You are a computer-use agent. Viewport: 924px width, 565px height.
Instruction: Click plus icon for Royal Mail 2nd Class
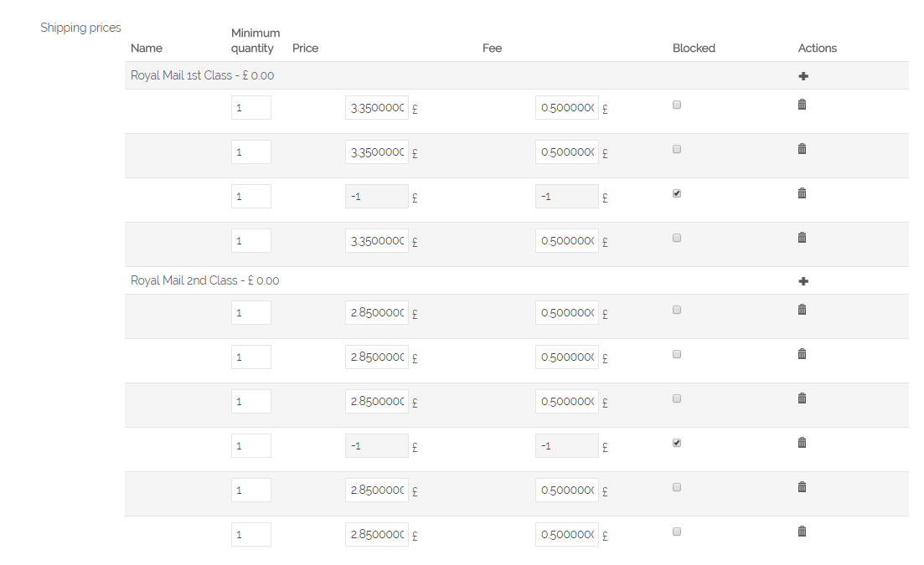pyautogui.click(x=803, y=281)
